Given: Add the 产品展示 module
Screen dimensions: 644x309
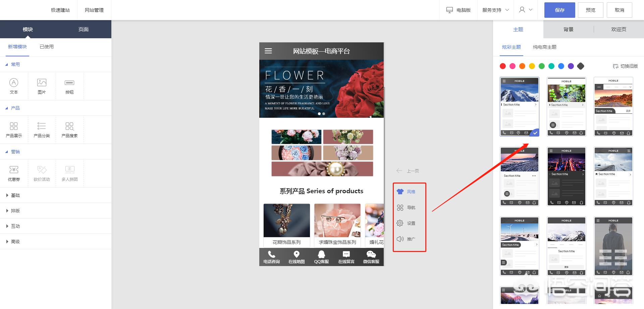Looking at the screenshot, I should (14, 130).
